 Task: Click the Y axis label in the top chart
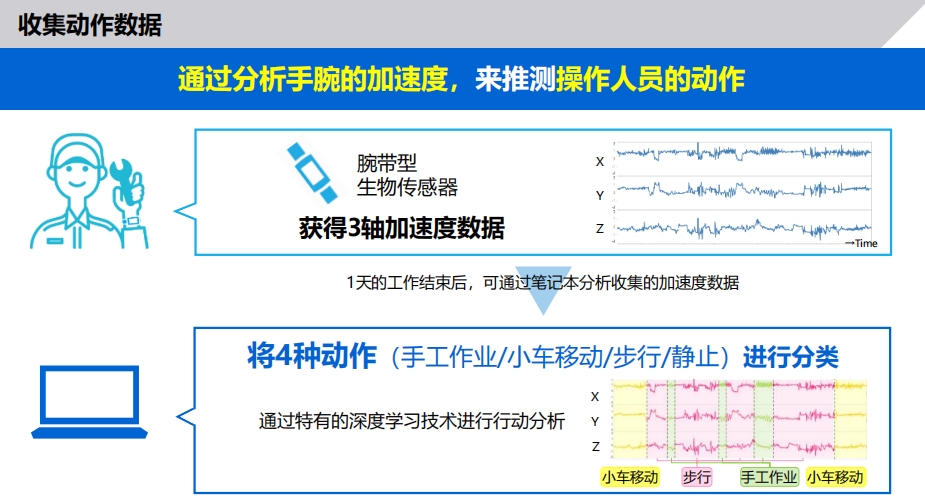click(600, 195)
